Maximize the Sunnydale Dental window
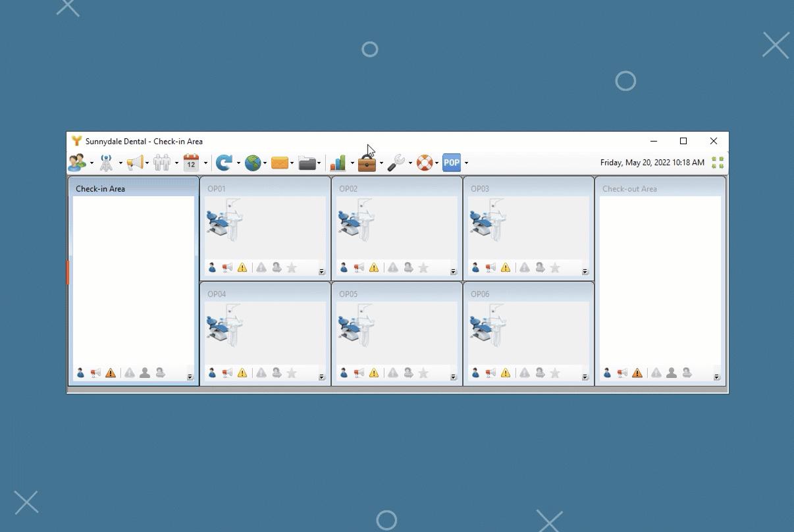This screenshot has width=794, height=532. click(x=683, y=141)
